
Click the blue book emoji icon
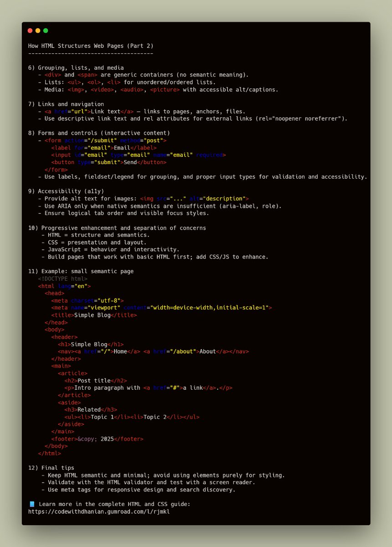pos(31,504)
